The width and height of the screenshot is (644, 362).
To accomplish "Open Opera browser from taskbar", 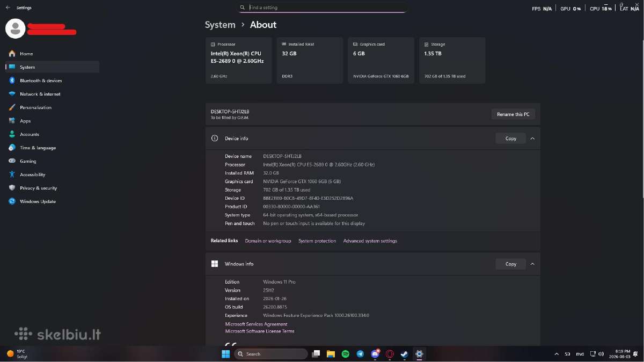I will [390, 354].
